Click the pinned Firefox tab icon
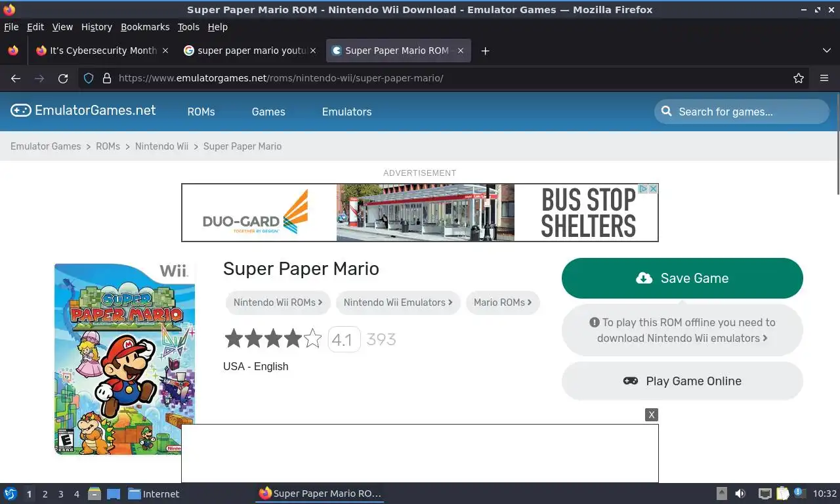 [13, 51]
